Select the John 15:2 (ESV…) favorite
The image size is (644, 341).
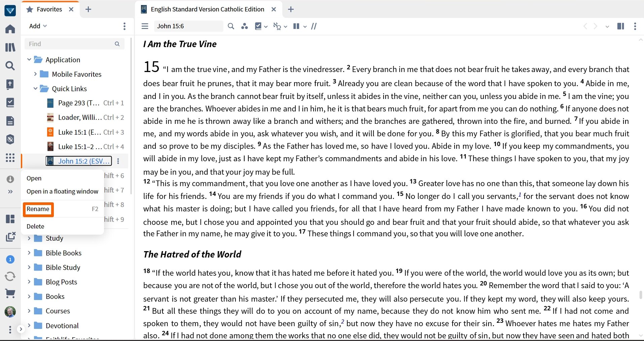(x=79, y=161)
